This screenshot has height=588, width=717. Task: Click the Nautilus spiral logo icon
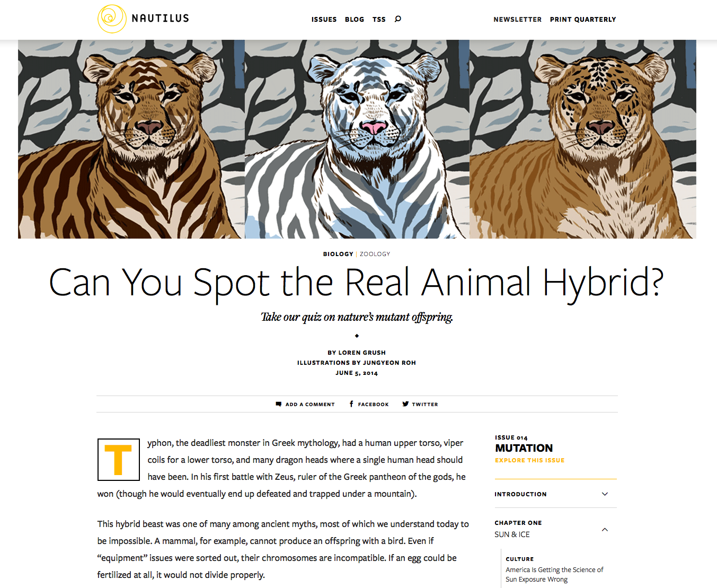[112, 19]
